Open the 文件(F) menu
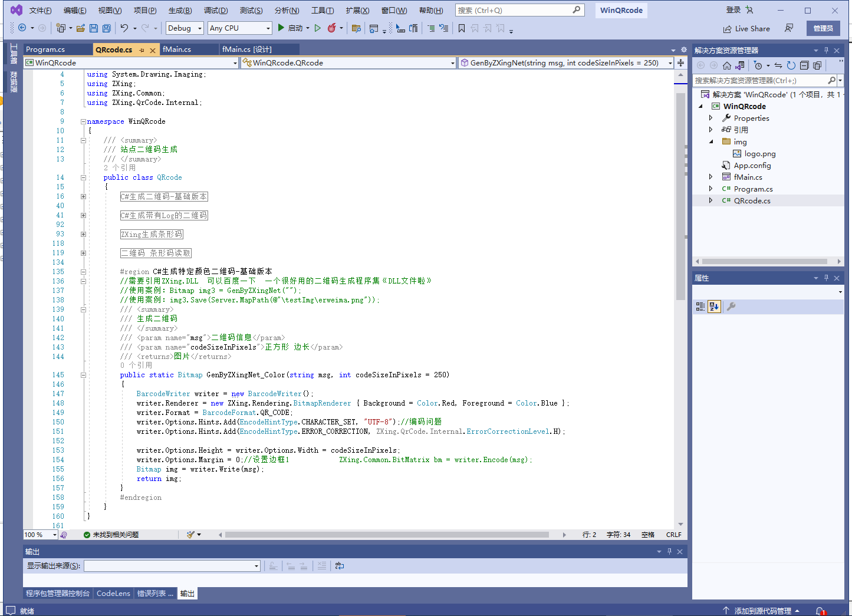Screen dimensions: 852x616 click(40, 11)
